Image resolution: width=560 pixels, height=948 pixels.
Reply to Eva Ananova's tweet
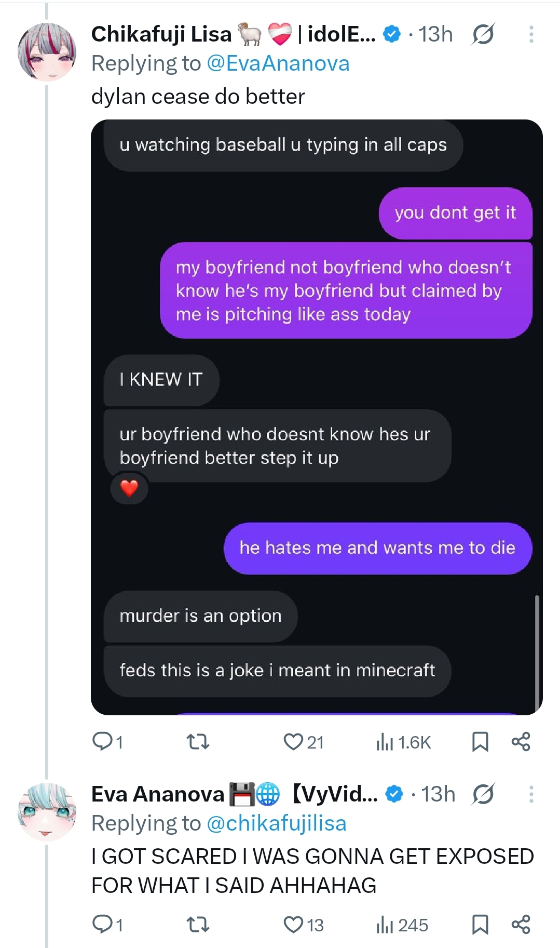[101, 924]
